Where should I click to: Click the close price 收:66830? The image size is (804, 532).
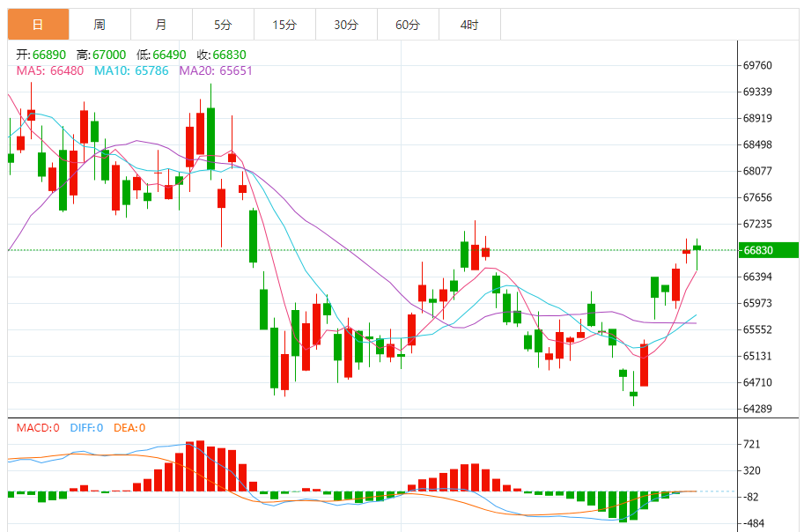(222, 55)
